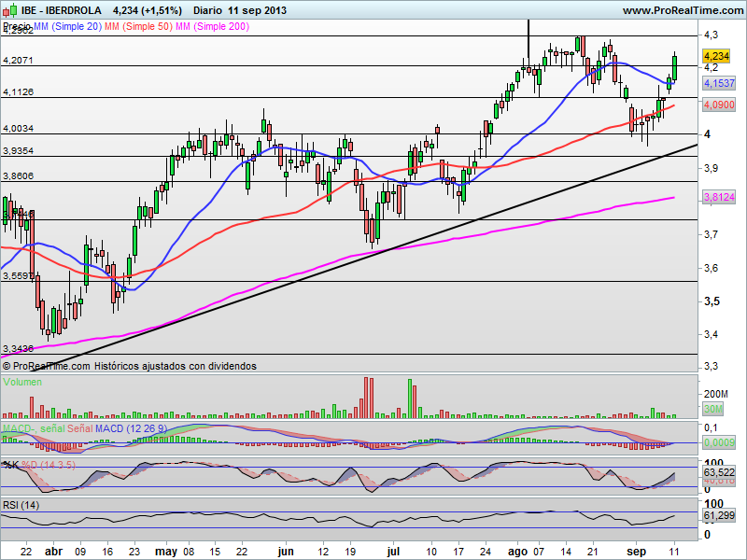Open the www.ProRealTime.com link
747x560 pixels.
click(x=683, y=10)
